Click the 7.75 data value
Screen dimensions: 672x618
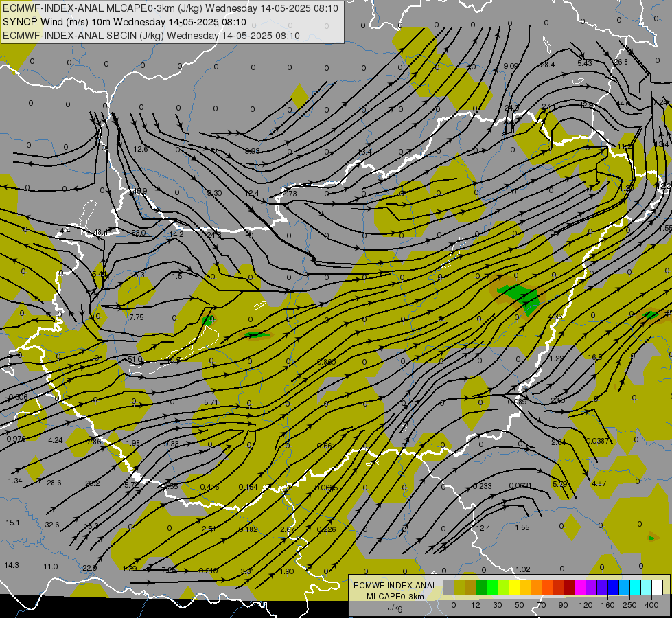[x=137, y=317]
